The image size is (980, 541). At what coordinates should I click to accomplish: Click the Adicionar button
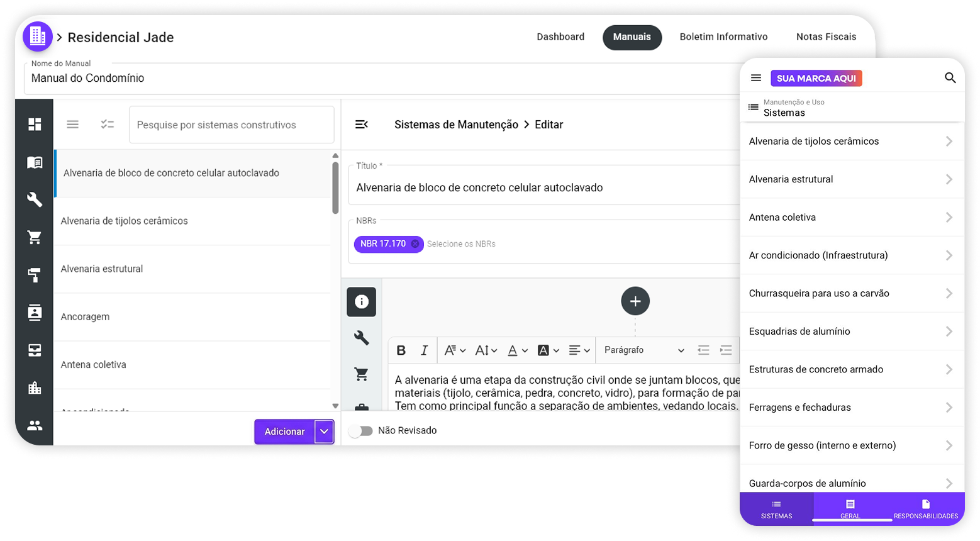tap(284, 432)
